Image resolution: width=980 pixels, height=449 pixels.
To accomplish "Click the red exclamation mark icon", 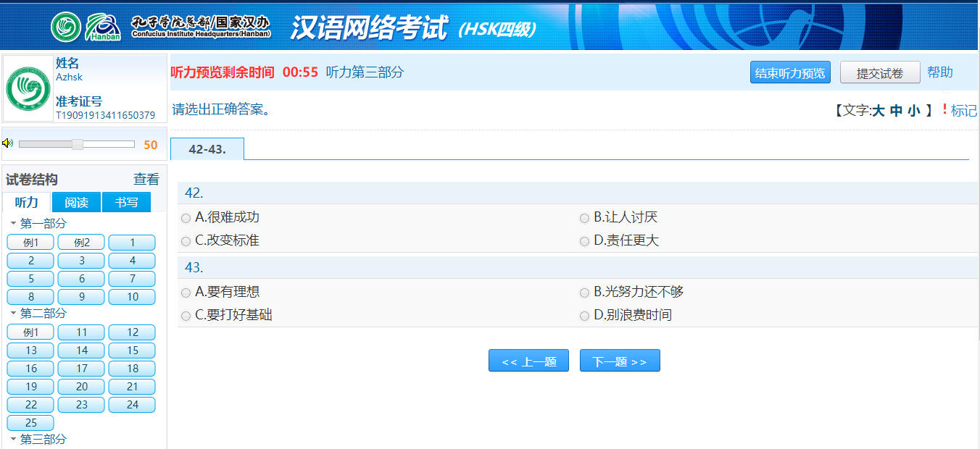I will click(x=944, y=110).
